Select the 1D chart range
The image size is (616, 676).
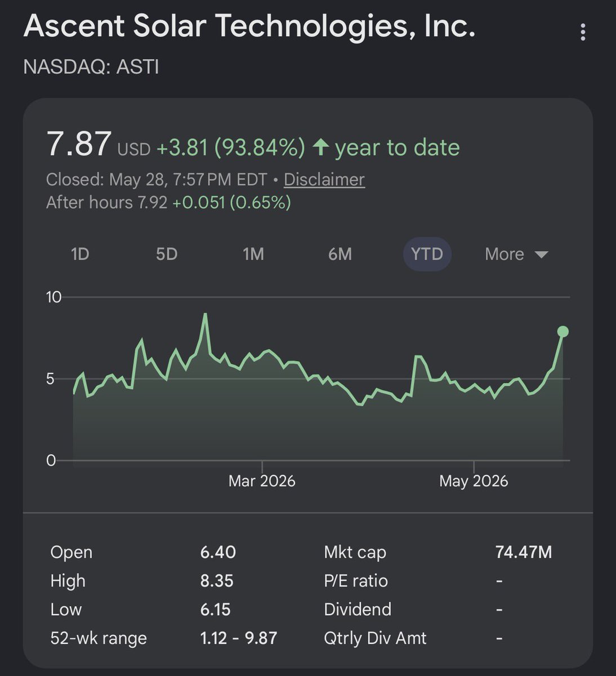pos(80,255)
